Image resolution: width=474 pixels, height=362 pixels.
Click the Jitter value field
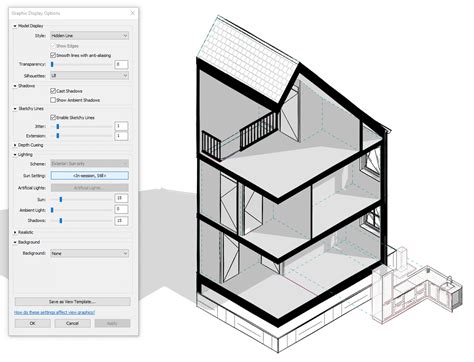[x=121, y=126]
